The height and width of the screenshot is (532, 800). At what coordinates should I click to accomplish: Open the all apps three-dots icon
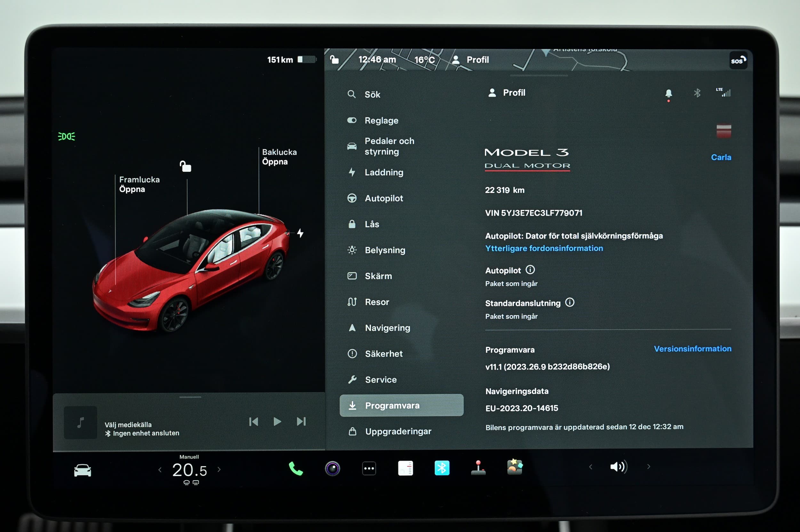369,469
